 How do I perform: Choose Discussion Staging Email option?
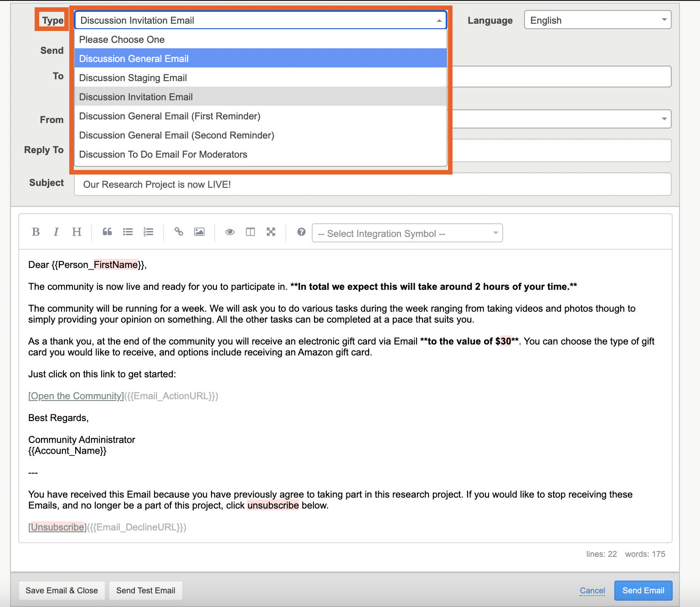click(133, 78)
